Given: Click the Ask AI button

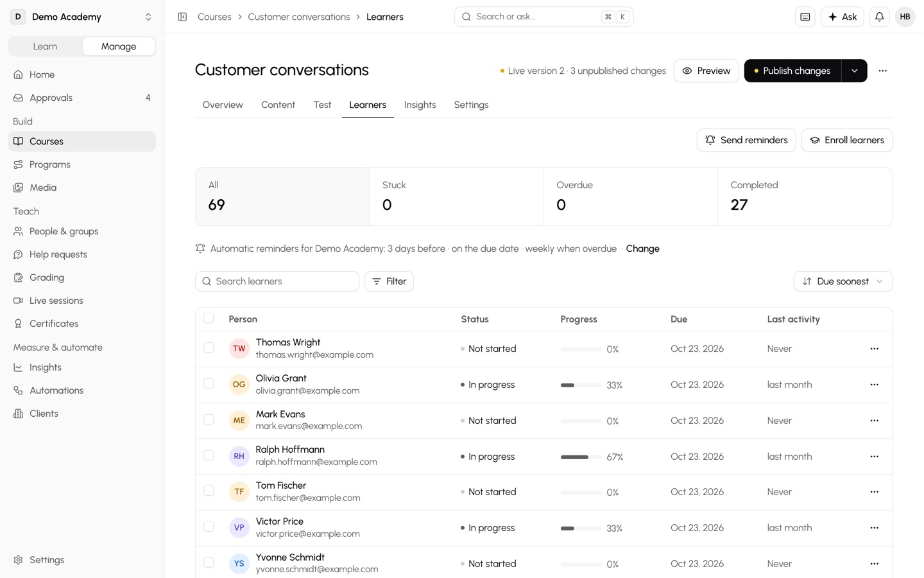Looking at the screenshot, I should pyautogui.click(x=842, y=17).
